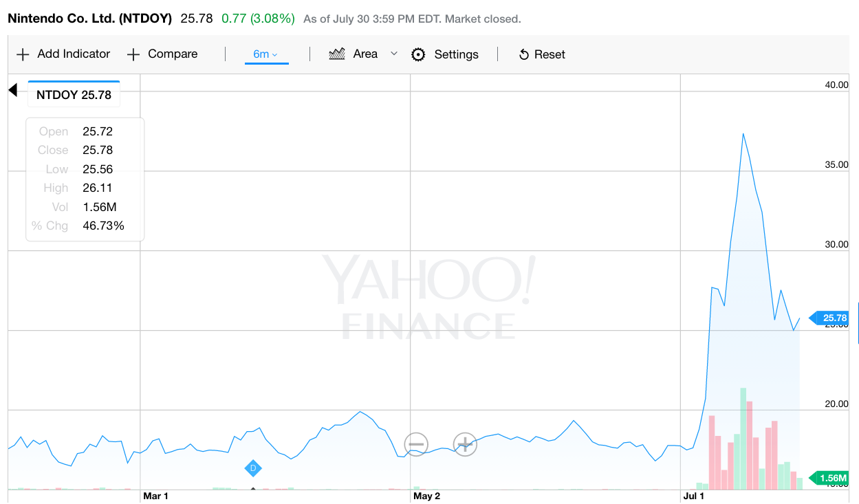Click the green 1.56M volume label
Screen dimensions: 859x504
[830, 478]
